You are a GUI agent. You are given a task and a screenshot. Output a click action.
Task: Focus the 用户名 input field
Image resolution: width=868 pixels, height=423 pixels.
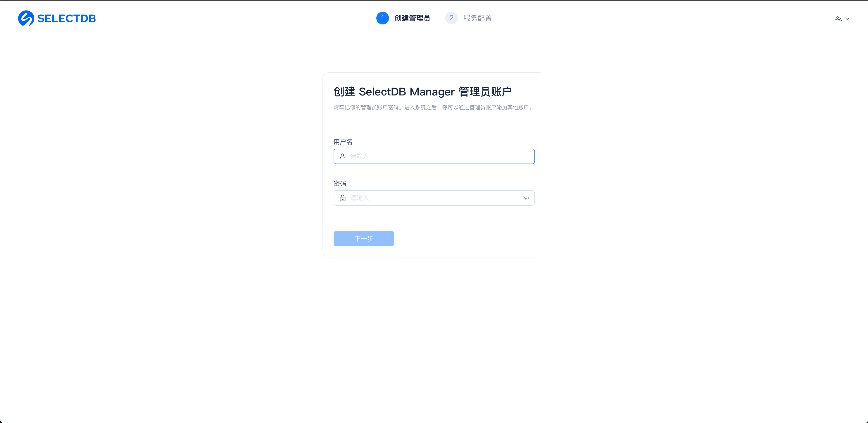click(x=434, y=156)
